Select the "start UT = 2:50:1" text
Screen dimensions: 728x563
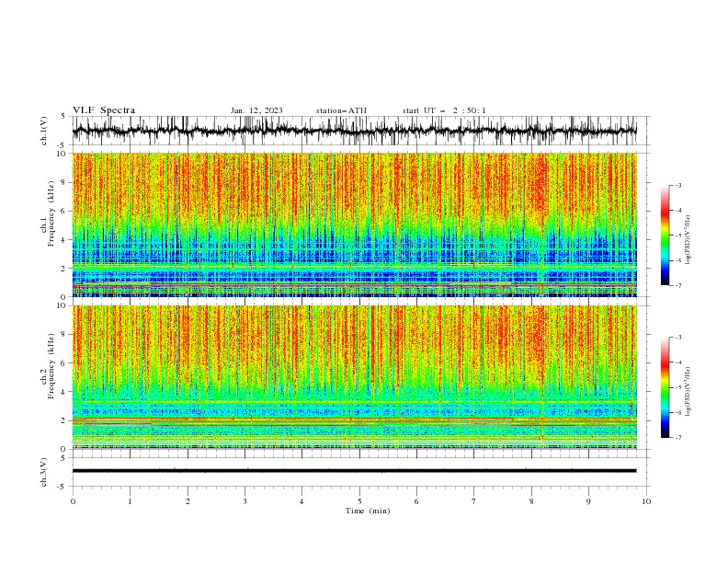pyautogui.click(x=444, y=110)
